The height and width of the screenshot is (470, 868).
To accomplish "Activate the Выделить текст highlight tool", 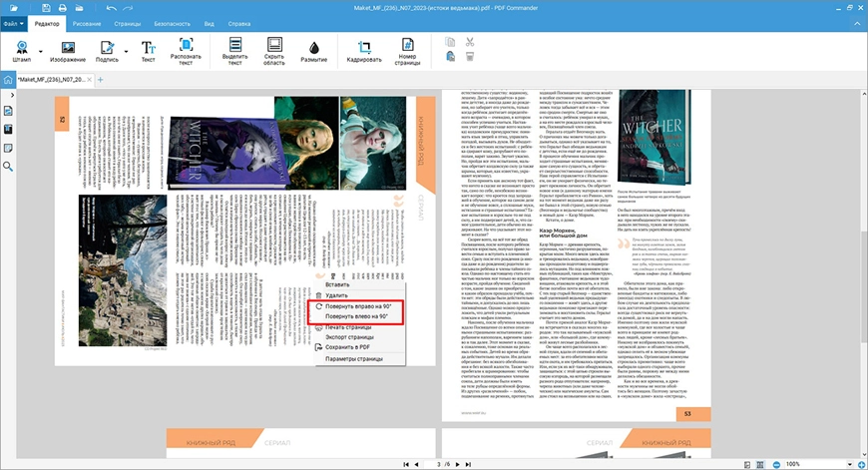I will pyautogui.click(x=235, y=52).
